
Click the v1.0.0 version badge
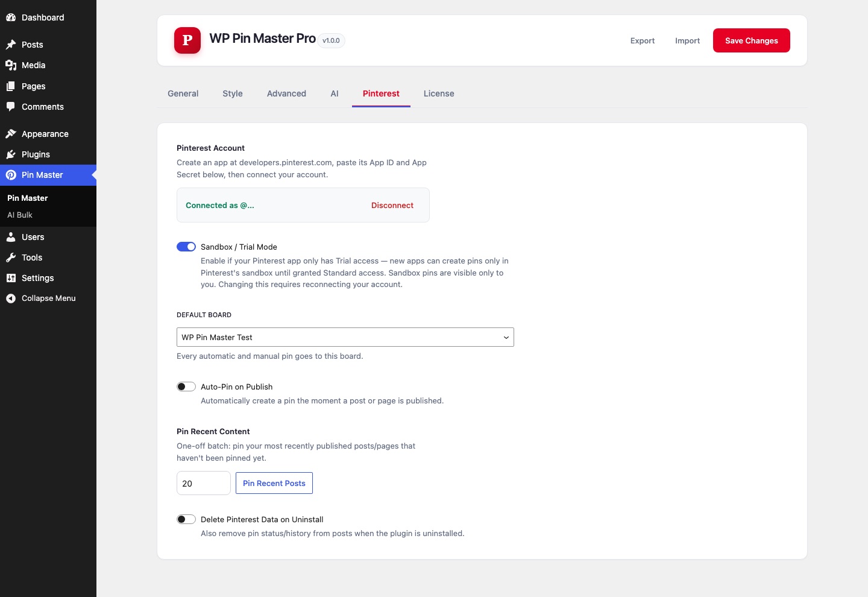332,40
